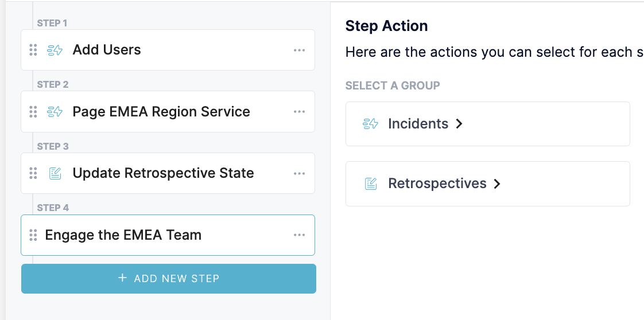Open ellipsis menu for Engage the EMEA Team
The image size is (644, 320).
[x=300, y=235]
